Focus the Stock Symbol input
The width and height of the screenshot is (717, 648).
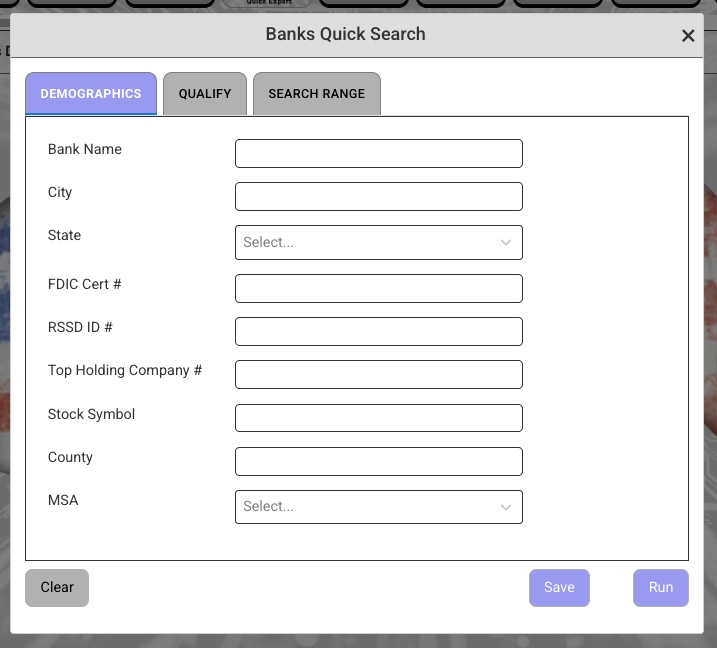(x=379, y=418)
